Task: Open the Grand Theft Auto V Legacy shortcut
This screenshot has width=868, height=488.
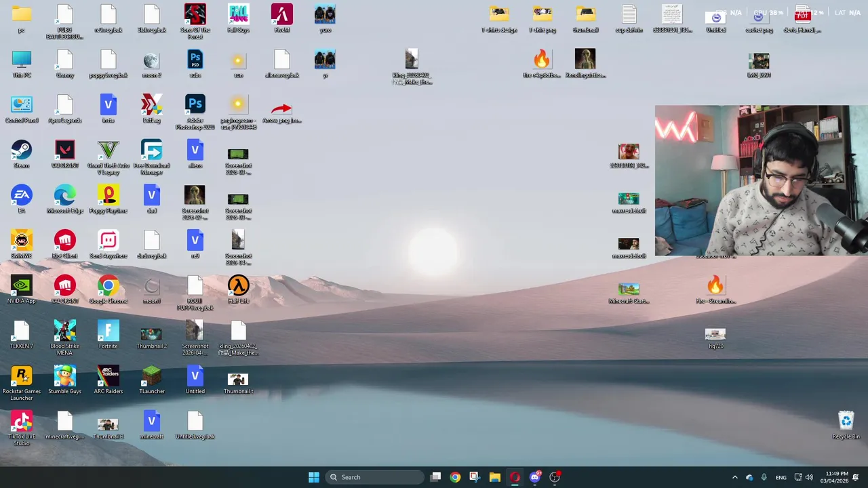Action: [x=108, y=157]
